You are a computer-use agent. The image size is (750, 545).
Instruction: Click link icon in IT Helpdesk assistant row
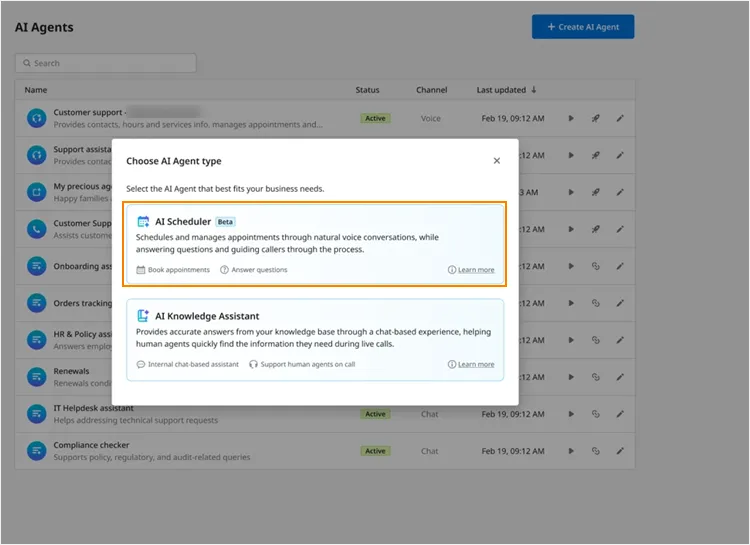596,414
